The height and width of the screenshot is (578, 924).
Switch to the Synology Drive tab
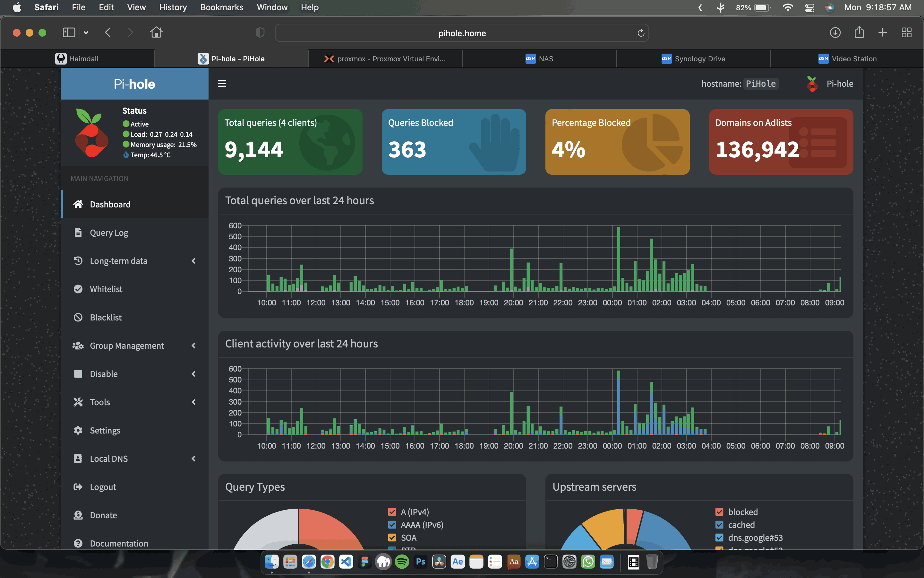tap(693, 58)
